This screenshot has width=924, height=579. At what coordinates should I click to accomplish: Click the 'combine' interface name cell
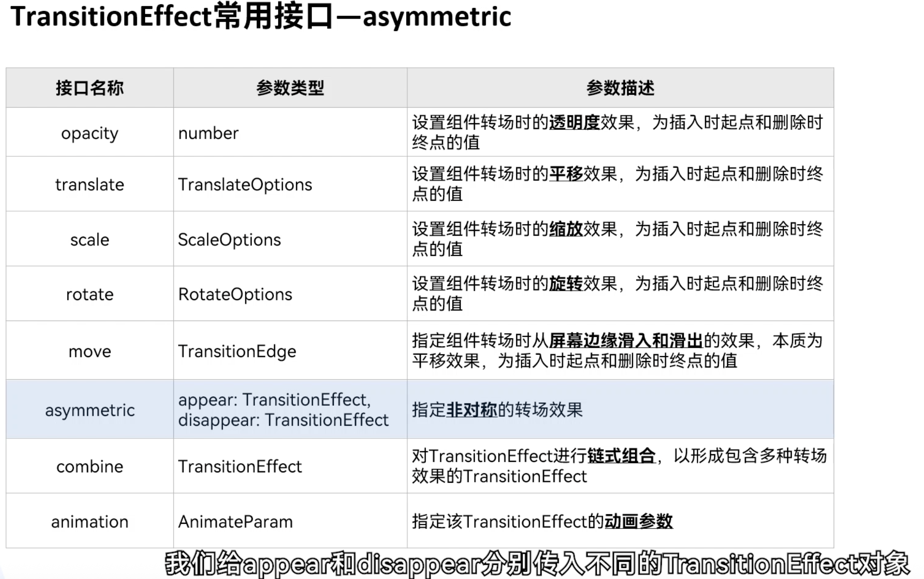tap(89, 467)
